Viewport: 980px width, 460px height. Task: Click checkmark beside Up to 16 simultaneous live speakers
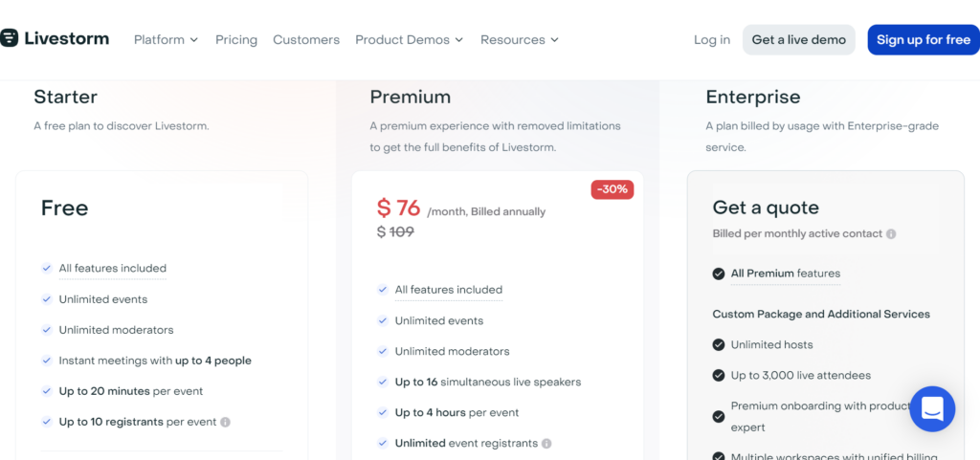(383, 382)
